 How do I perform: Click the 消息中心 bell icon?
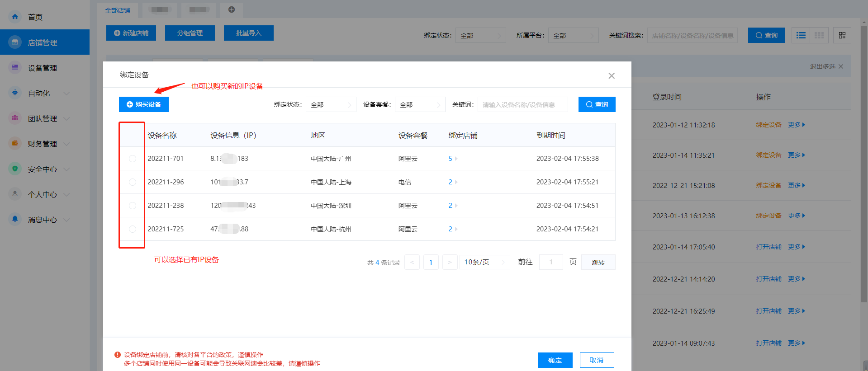[15, 220]
